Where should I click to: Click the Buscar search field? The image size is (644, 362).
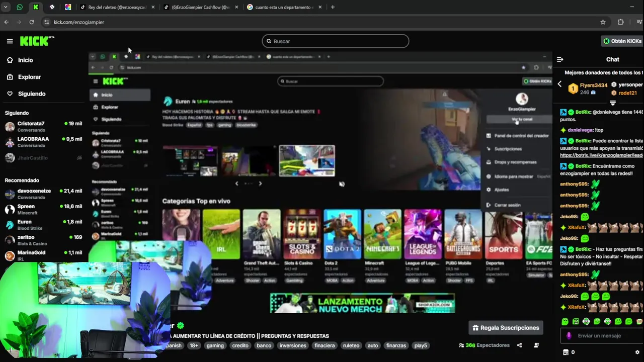[335, 41]
